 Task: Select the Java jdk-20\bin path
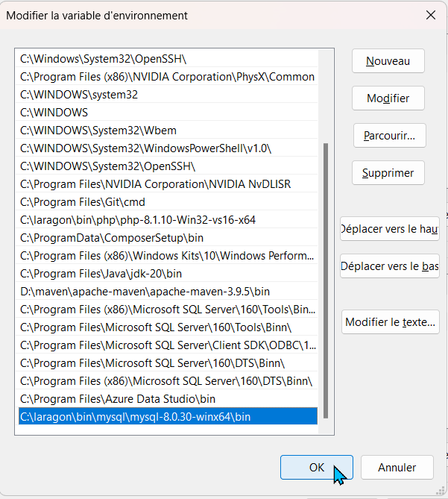(101, 274)
